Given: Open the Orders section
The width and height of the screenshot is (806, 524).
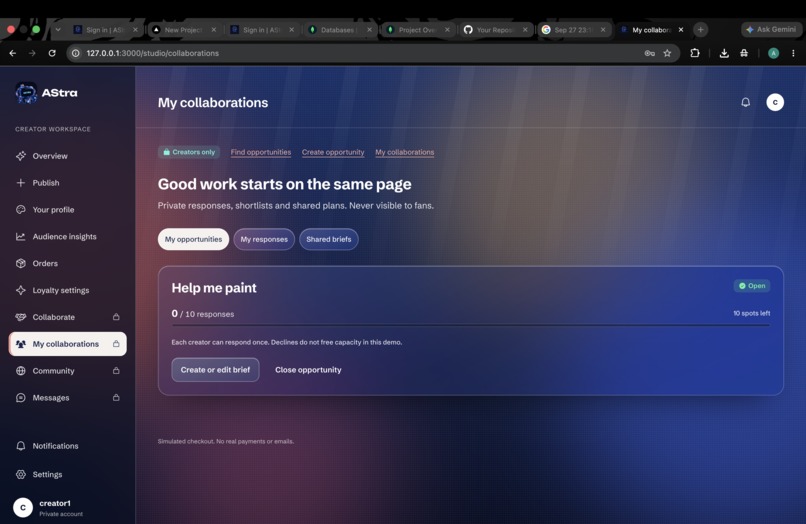Looking at the screenshot, I should 67,263.
